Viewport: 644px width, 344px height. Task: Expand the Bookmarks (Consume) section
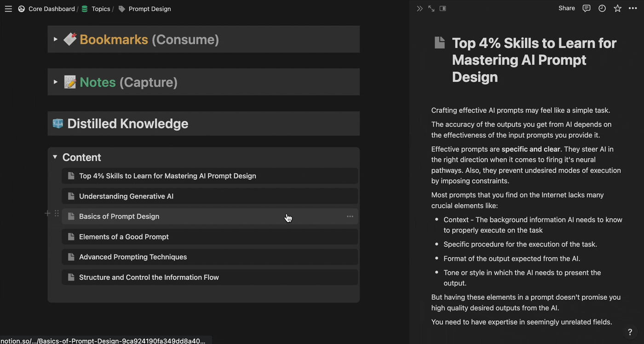tap(55, 39)
